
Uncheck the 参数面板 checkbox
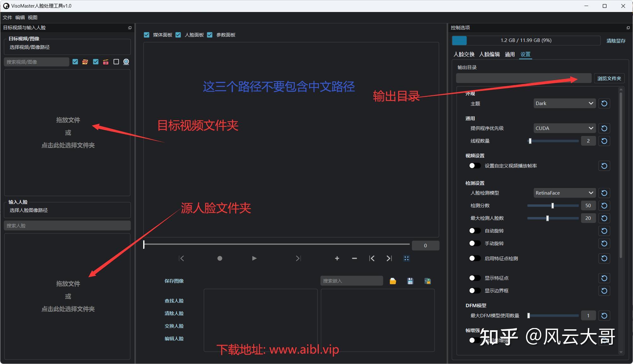[210, 35]
